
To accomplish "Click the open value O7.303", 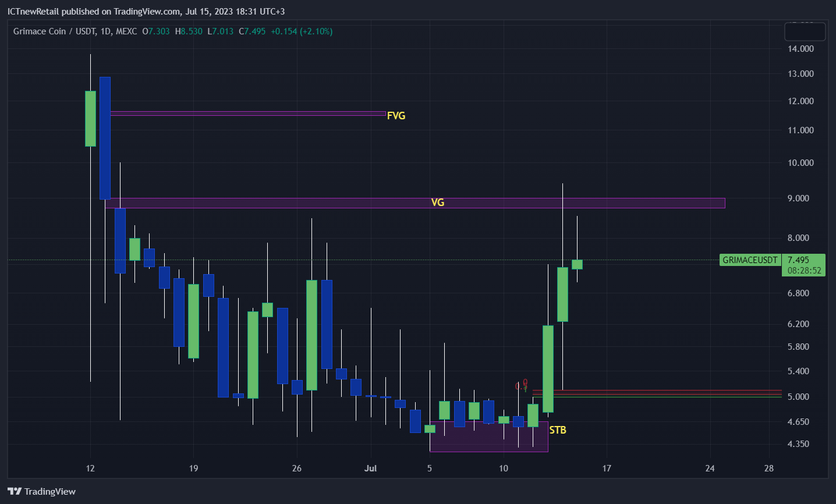I will 156,31.
